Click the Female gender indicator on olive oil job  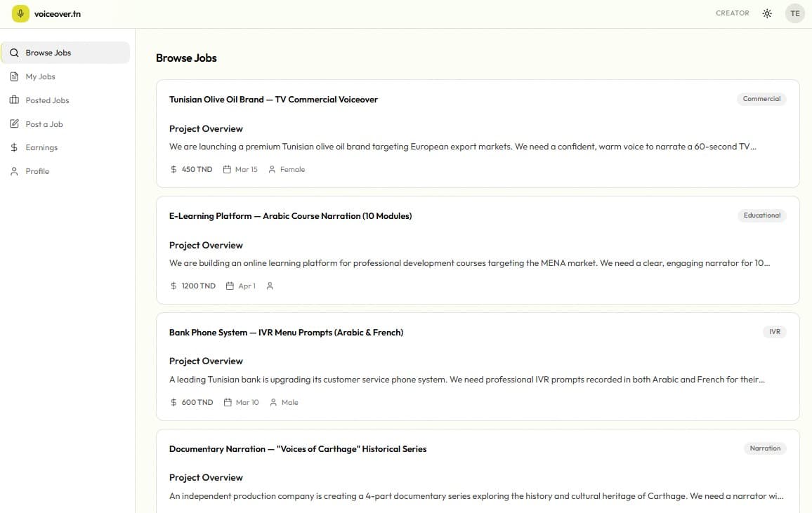pos(286,168)
